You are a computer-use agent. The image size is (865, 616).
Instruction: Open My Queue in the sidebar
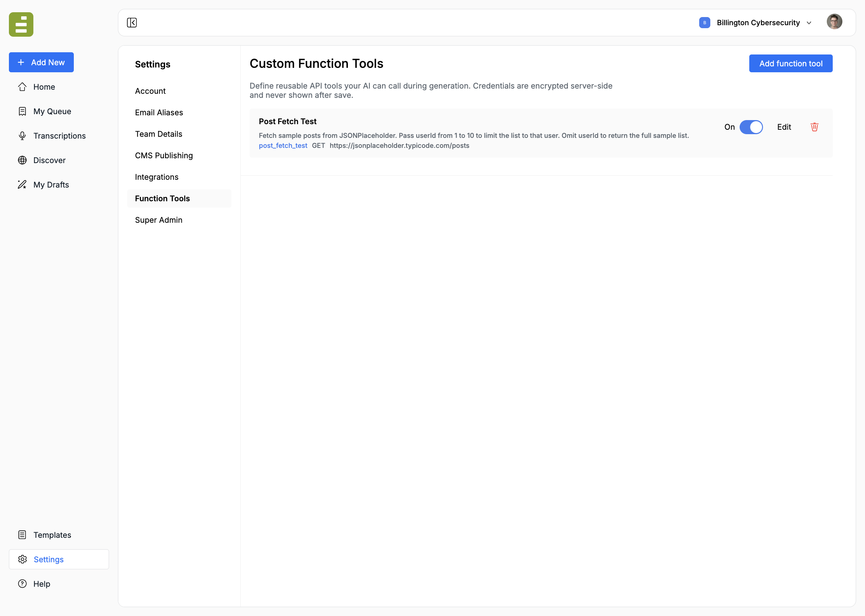click(59, 111)
